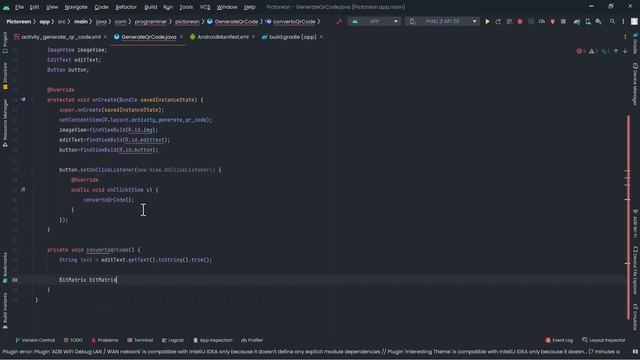Viewport: 640px width, 360px height.
Task: Switch to AndroidManifest.xml tab
Action: tap(222, 37)
